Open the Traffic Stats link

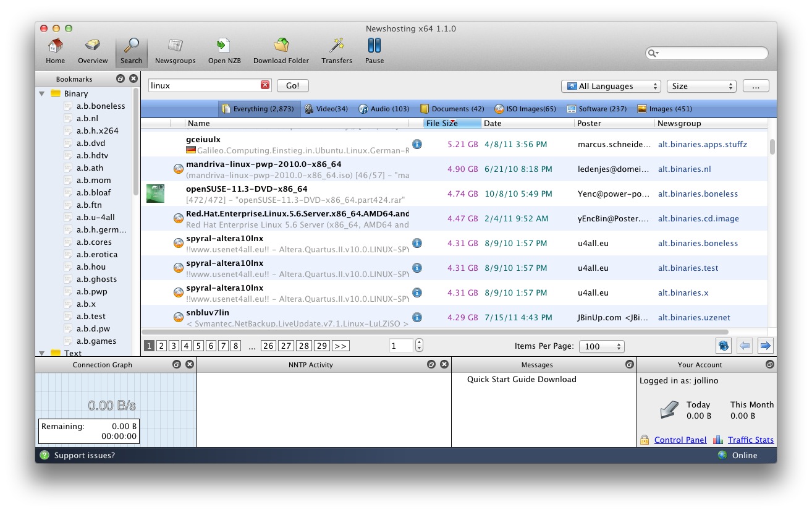tap(750, 440)
